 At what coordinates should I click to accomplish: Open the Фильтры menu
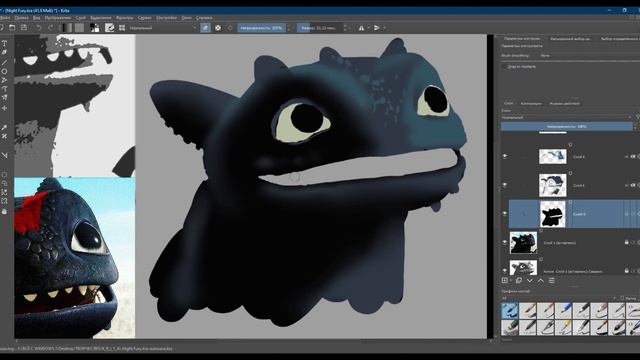coord(124,18)
